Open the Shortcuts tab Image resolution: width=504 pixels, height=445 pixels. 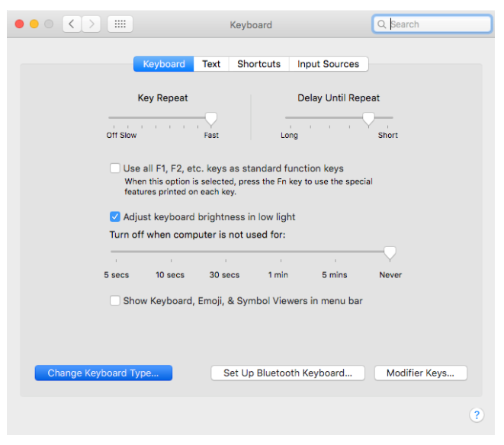[258, 64]
